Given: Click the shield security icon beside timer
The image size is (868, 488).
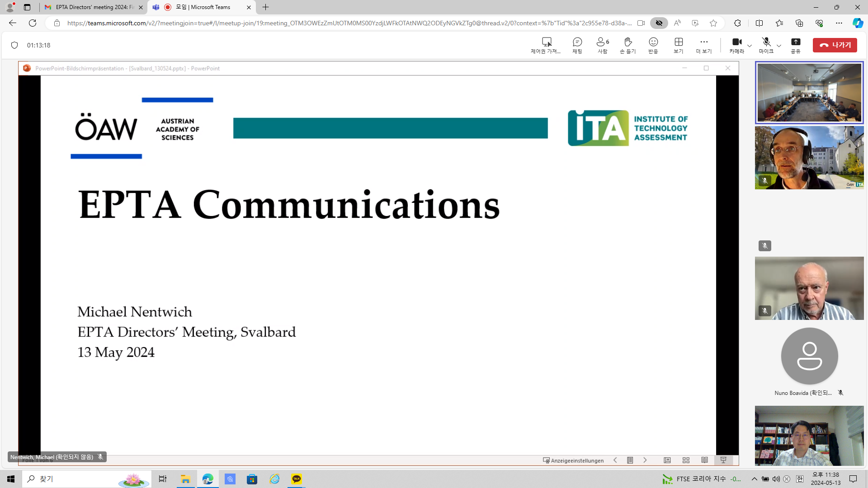Looking at the screenshot, I should (x=14, y=45).
